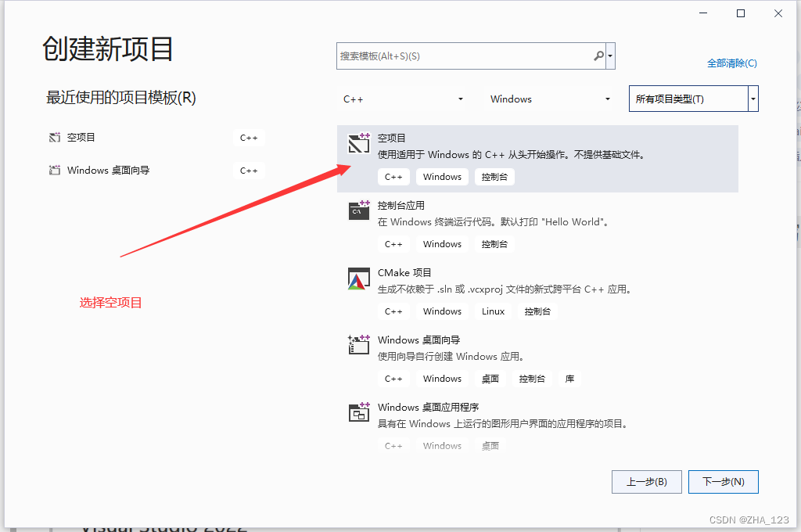Click the recent 空项目 template icon
Viewport: 801px width, 532px height.
pyautogui.click(x=55, y=138)
